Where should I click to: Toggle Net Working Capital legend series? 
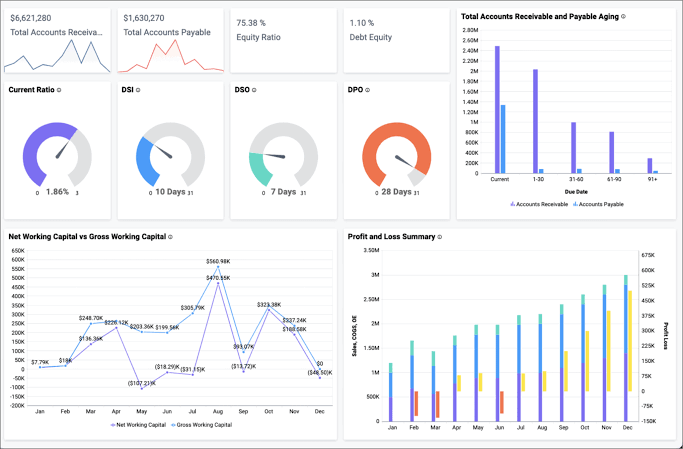tap(138, 425)
